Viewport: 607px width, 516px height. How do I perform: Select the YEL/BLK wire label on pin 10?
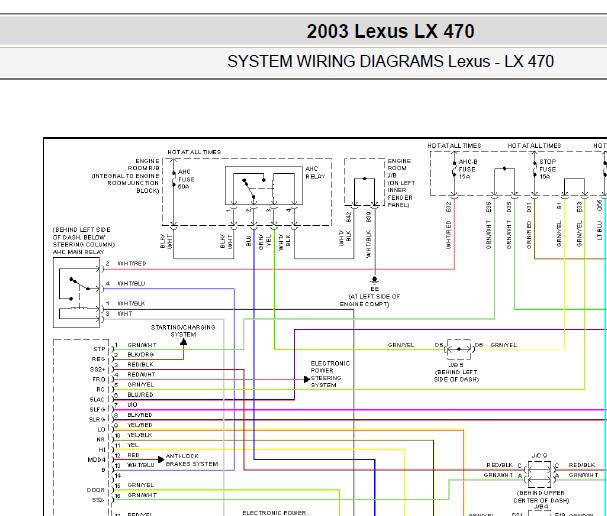click(140, 435)
